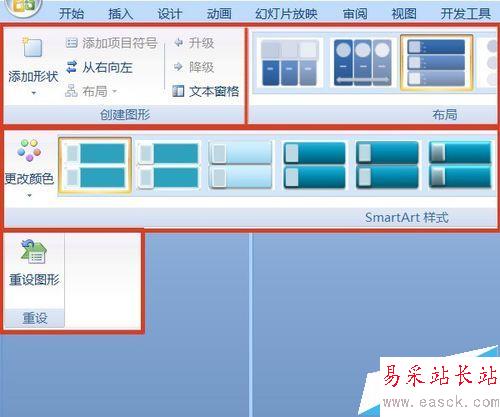Expand the 更改颜色 dropdown arrow
This screenshot has height=417, width=500.
pos(29,195)
